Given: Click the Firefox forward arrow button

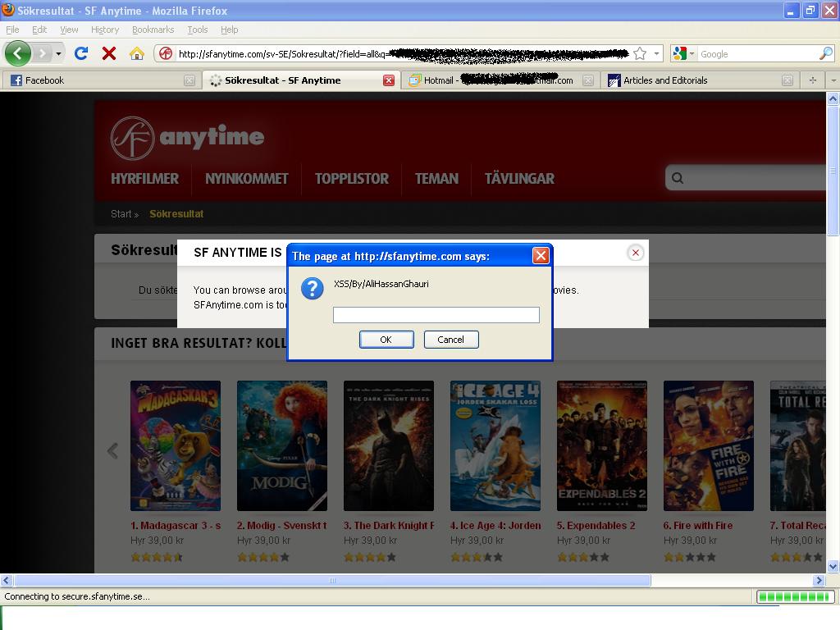Looking at the screenshot, I should pos(42,53).
